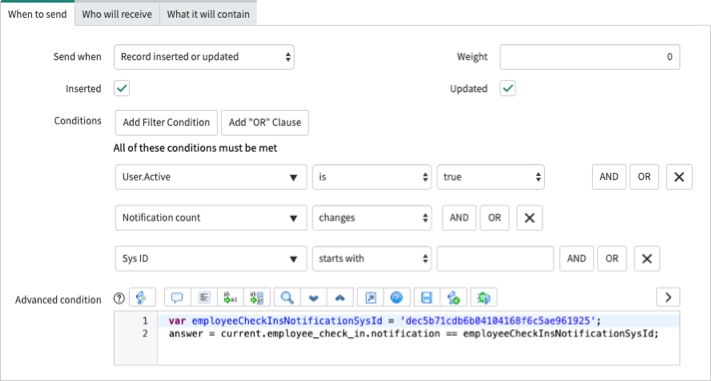Click the save floppy disk icon

coord(427,298)
